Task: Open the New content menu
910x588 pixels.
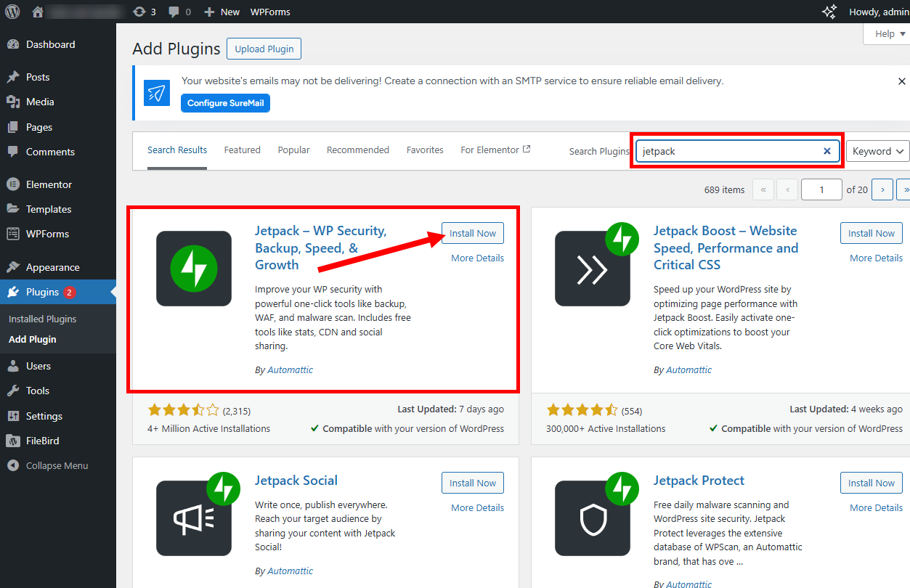Action: 222,12
